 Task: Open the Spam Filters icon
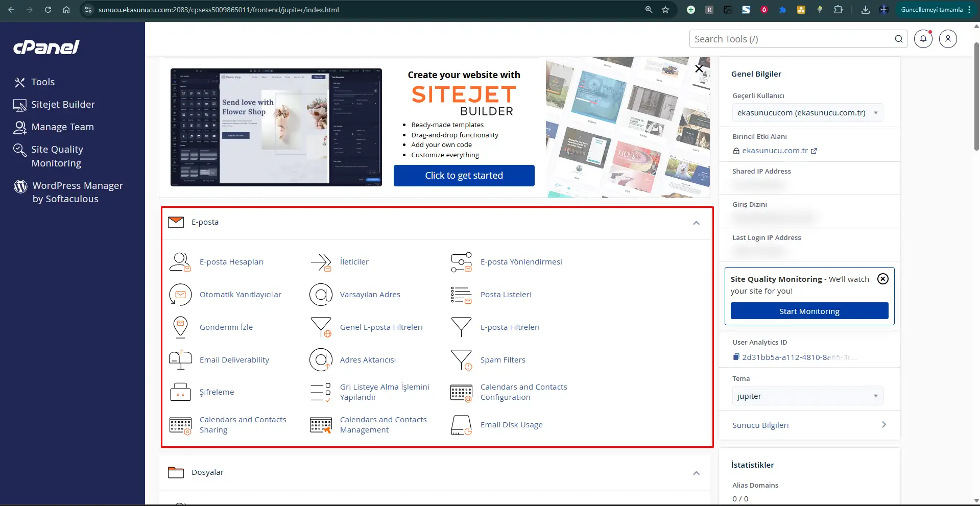[461, 360]
